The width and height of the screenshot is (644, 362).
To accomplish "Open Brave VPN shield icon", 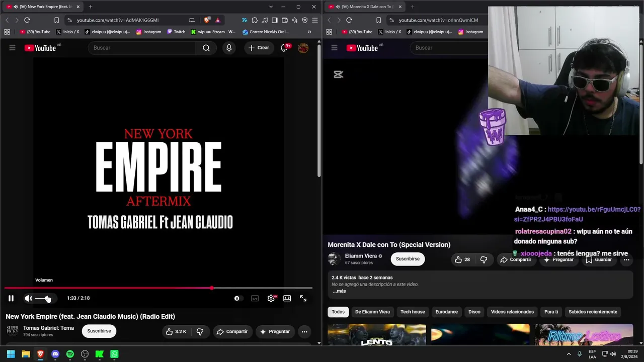I will pos(305,20).
